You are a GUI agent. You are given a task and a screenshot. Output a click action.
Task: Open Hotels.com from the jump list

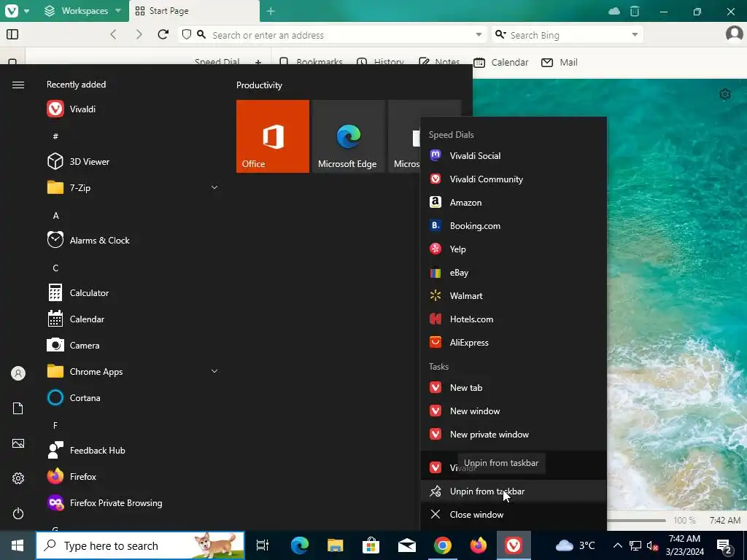coord(514,319)
